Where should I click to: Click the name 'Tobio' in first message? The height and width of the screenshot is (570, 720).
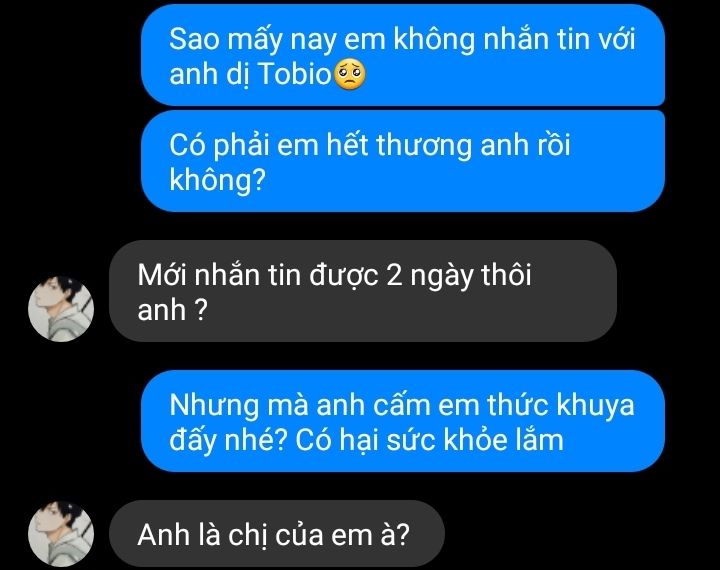click(x=294, y=73)
